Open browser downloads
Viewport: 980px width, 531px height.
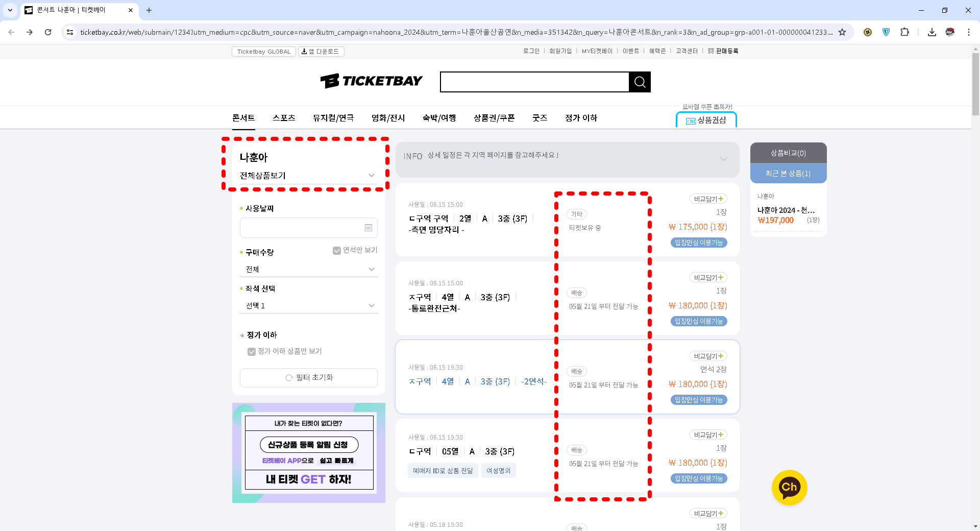pyautogui.click(x=932, y=32)
